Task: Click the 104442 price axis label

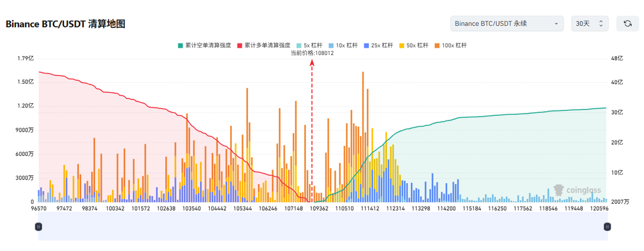Action: pyautogui.click(x=217, y=209)
